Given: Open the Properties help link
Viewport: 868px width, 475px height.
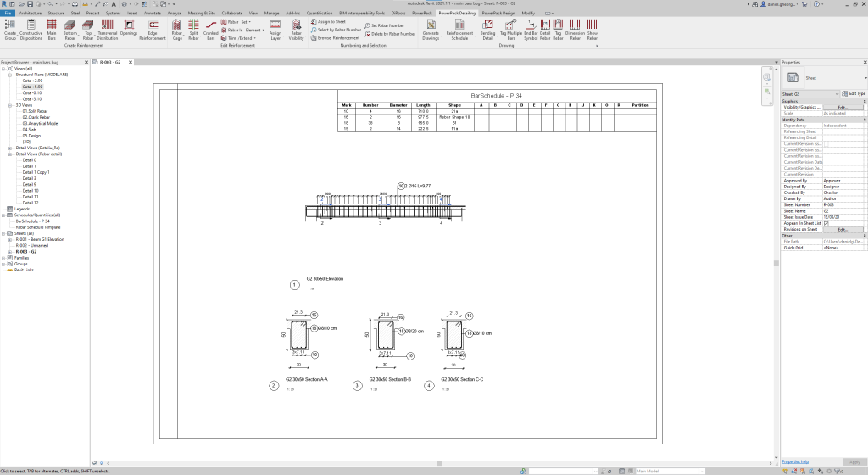Looking at the screenshot, I should [x=795, y=461].
